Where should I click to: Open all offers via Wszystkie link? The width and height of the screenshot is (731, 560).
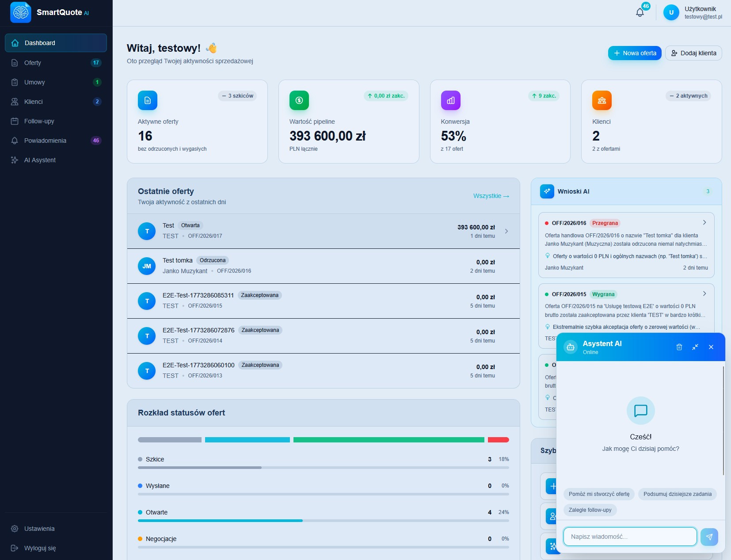pyautogui.click(x=491, y=196)
